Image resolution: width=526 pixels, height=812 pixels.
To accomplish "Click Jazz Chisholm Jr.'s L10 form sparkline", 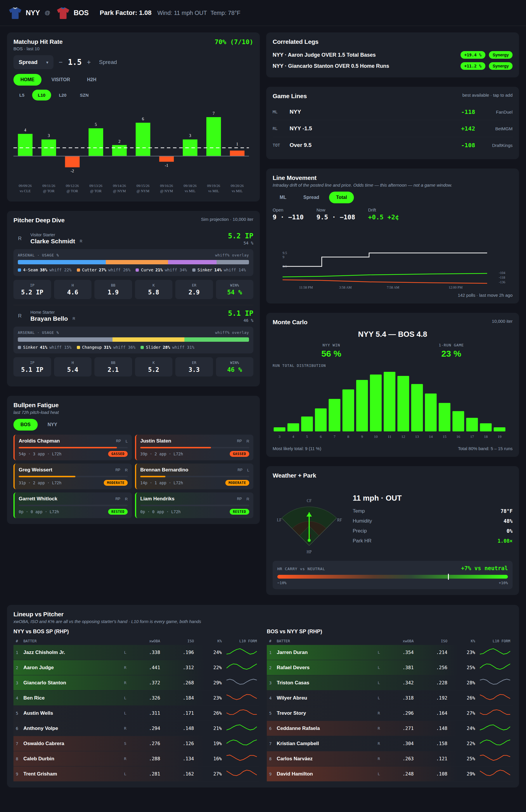I will point(241,652).
